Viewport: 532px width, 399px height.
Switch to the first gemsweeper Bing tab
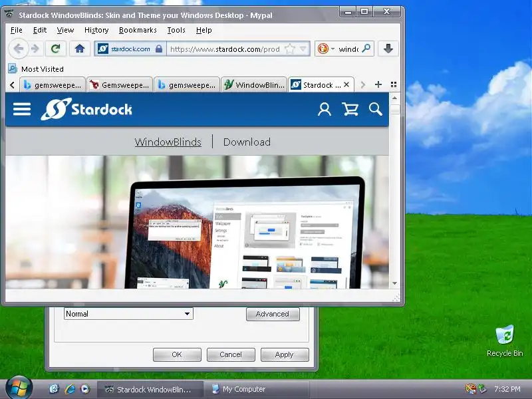click(53, 85)
